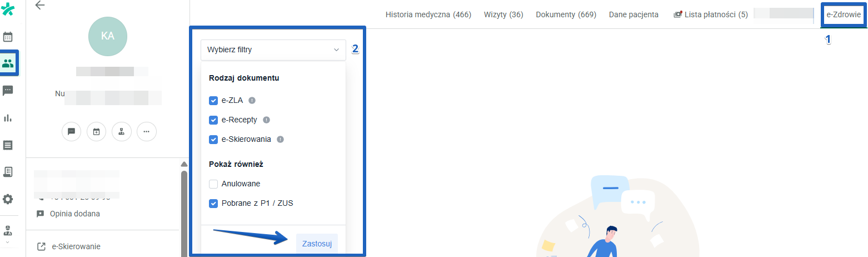Check the Anulowane checkbox

213,184
